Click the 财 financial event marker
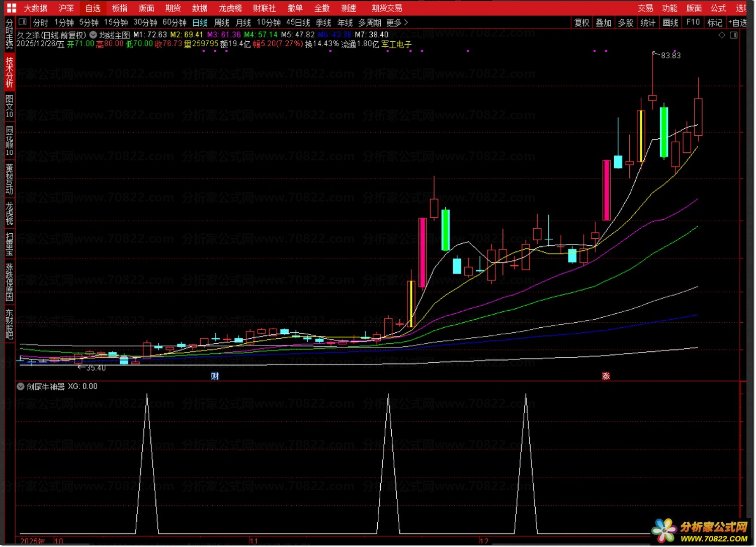Viewport: 756px width, 547px height. click(x=215, y=376)
